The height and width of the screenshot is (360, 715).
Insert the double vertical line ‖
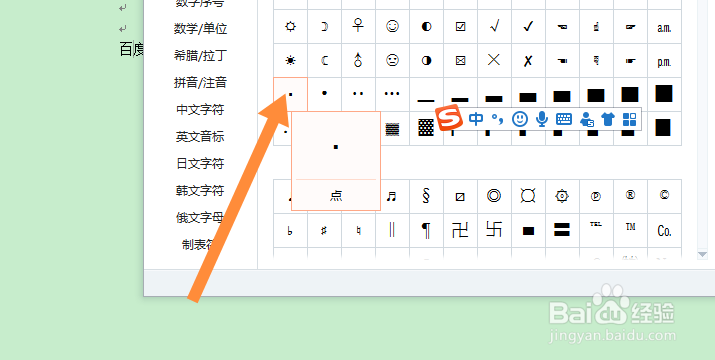pyautogui.click(x=392, y=230)
